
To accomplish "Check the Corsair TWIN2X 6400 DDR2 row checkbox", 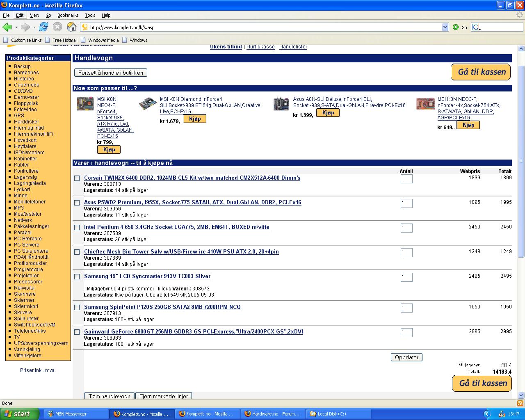I will (77, 178).
